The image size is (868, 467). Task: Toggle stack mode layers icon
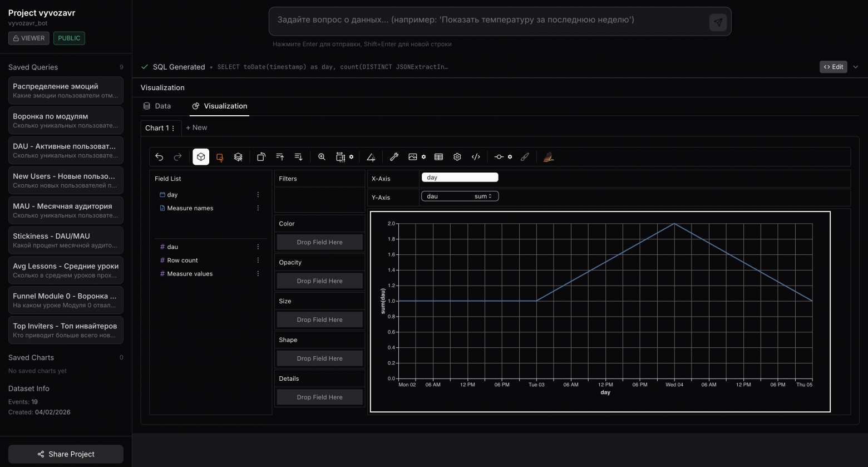tap(238, 157)
